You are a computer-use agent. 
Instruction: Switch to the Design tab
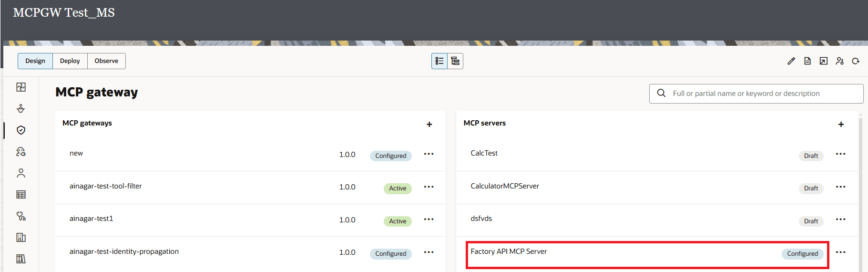35,61
